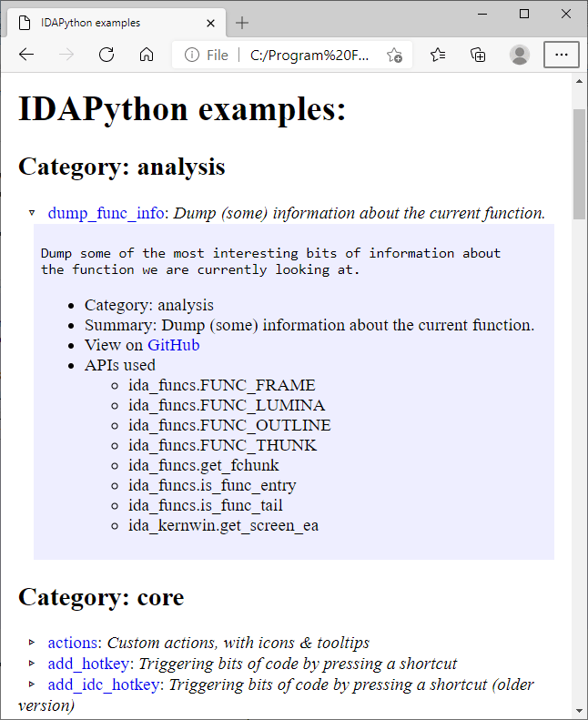Click the text ida_funcs.FUNC_OUTLINE

pyautogui.click(x=229, y=425)
